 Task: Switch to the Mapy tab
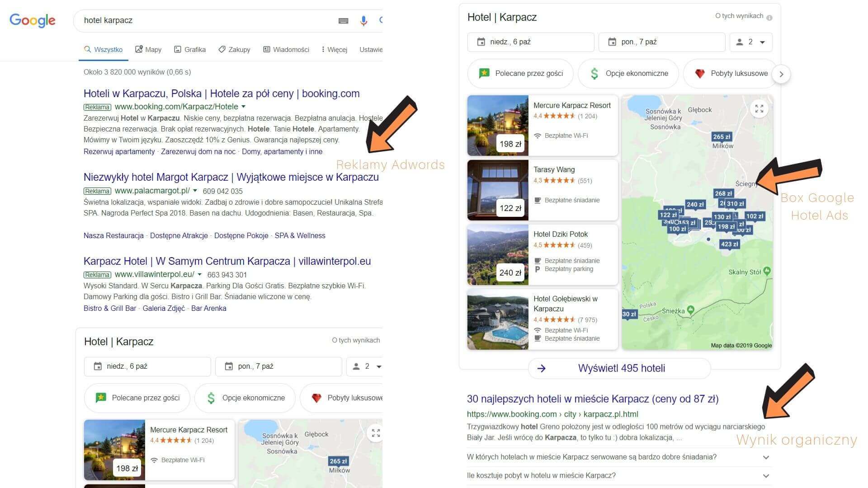click(148, 50)
